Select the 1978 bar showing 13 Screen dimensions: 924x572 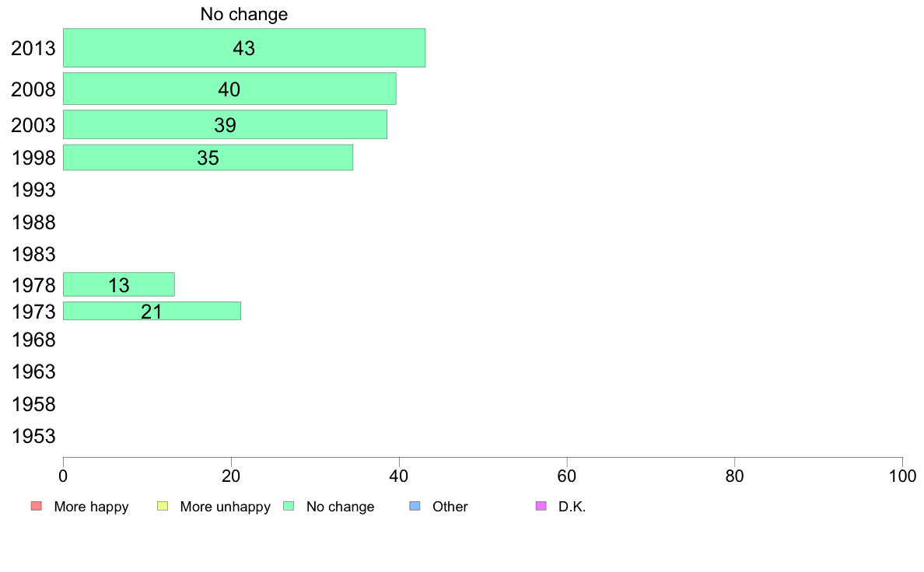pyautogui.click(x=118, y=284)
